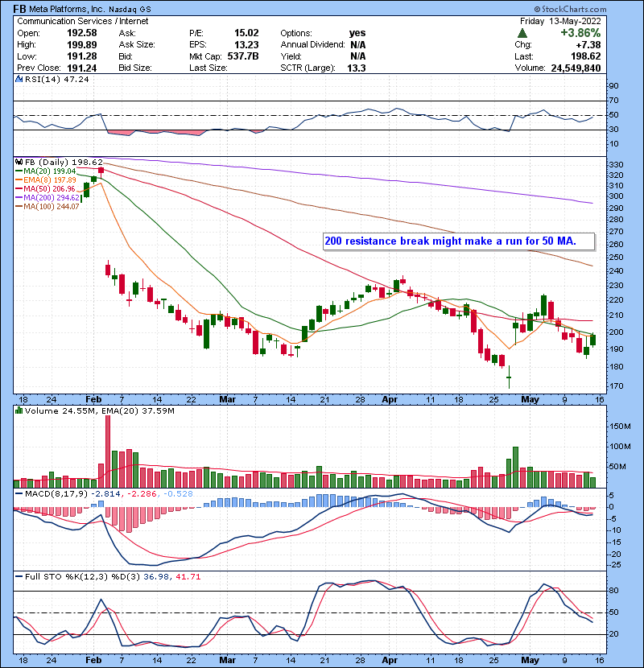Click the Apr label on price chart axis
Image resolution: width=644 pixels, height=668 pixels.
pos(390,400)
